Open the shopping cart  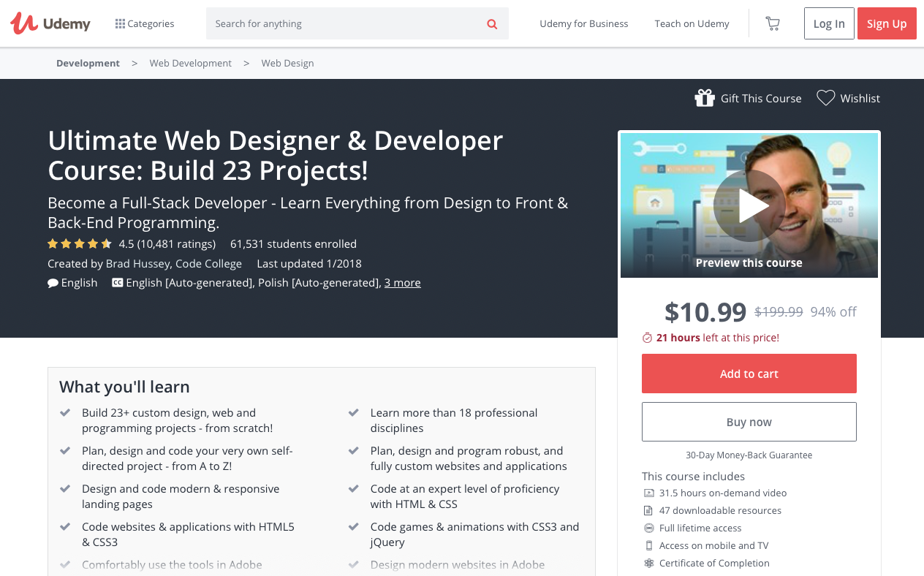point(772,23)
